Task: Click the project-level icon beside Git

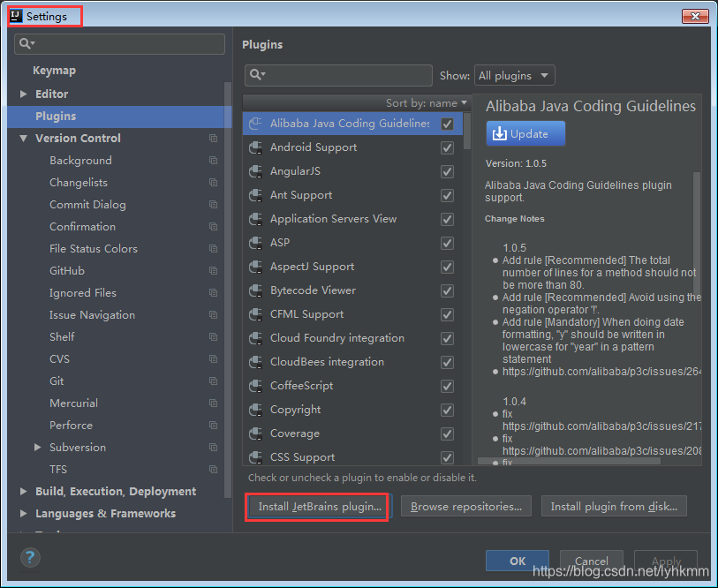Action: point(213,381)
